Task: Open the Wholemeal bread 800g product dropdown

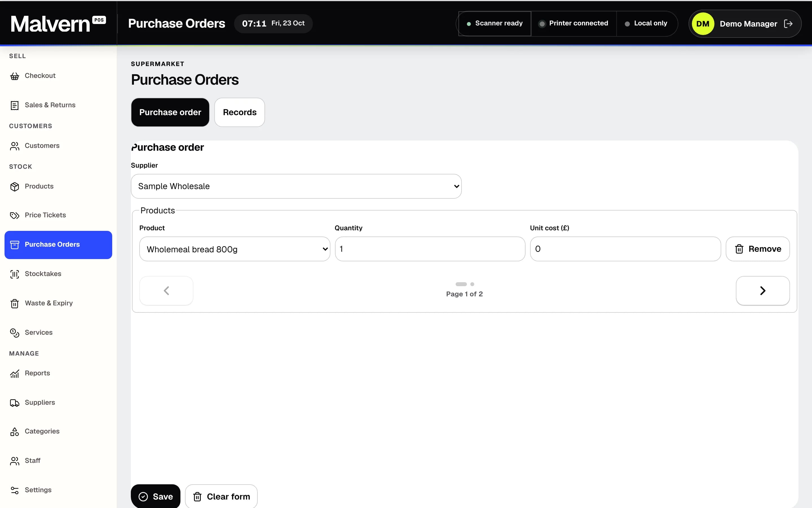Action: pos(235,249)
